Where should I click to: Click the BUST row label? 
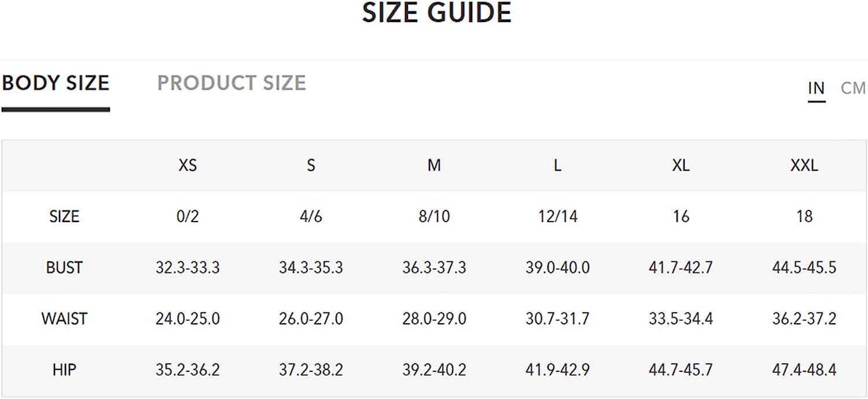point(64,268)
